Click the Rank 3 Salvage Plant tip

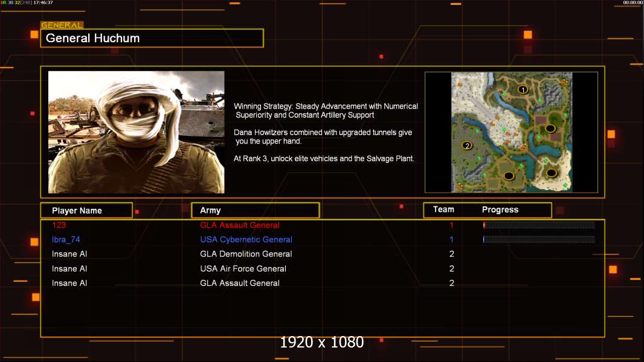pyautogui.click(x=324, y=159)
